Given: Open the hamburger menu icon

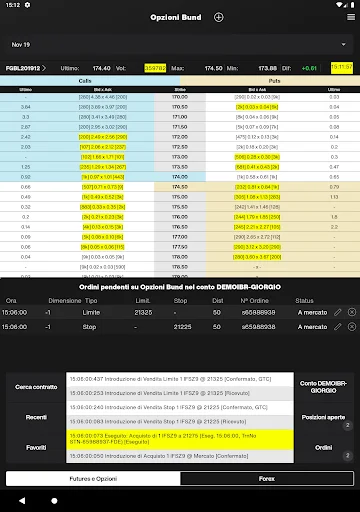Looking at the screenshot, I should click(351, 17).
